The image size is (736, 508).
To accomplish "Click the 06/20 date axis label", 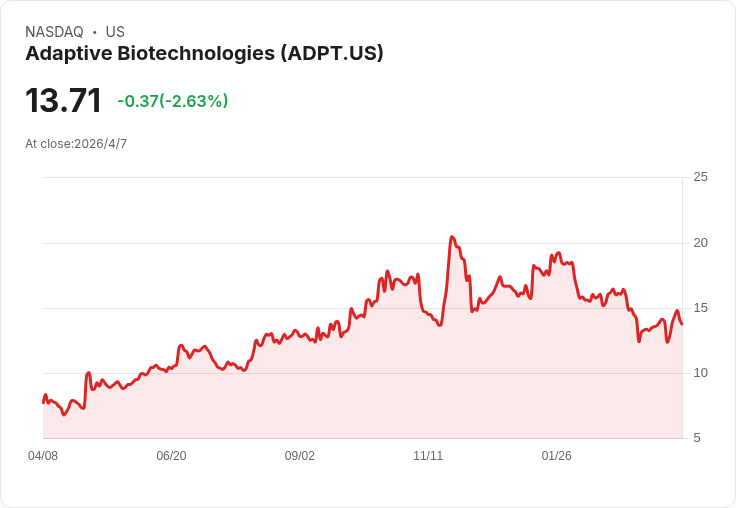I will pyautogui.click(x=171, y=456).
